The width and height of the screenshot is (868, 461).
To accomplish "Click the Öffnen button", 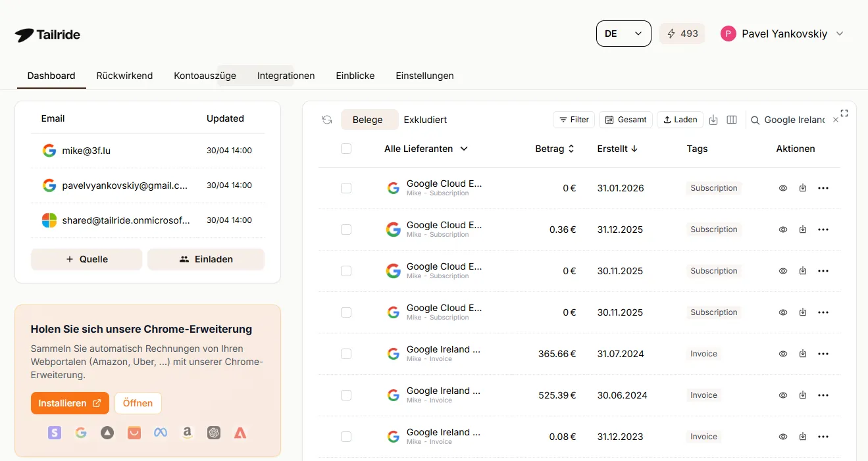I will point(138,403).
